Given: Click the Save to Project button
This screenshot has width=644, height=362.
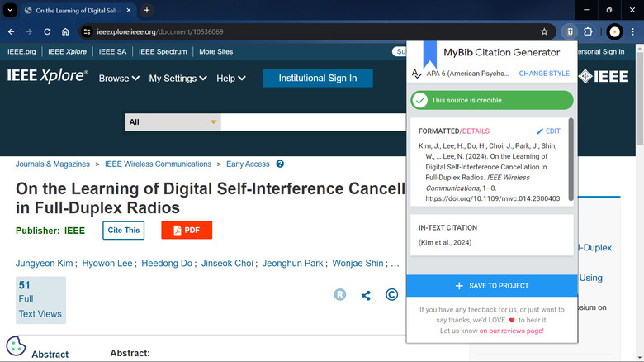Looking at the screenshot, I should [x=491, y=286].
